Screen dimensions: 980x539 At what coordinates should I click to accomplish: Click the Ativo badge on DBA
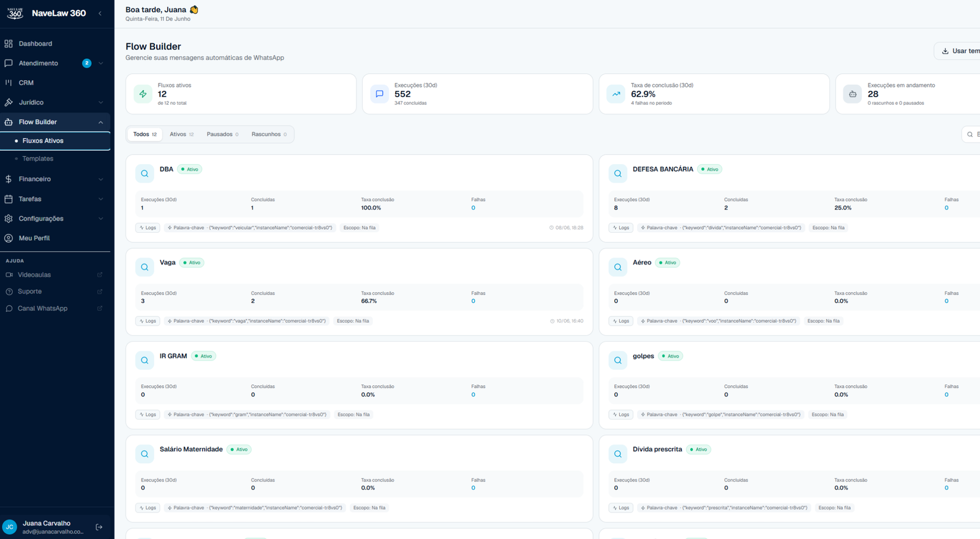point(190,169)
